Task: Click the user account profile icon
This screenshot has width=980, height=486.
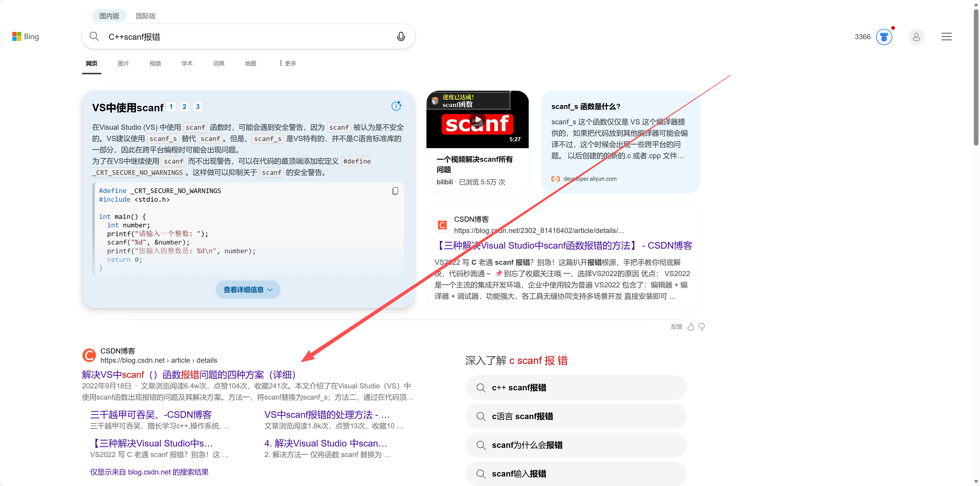Action: tap(916, 37)
